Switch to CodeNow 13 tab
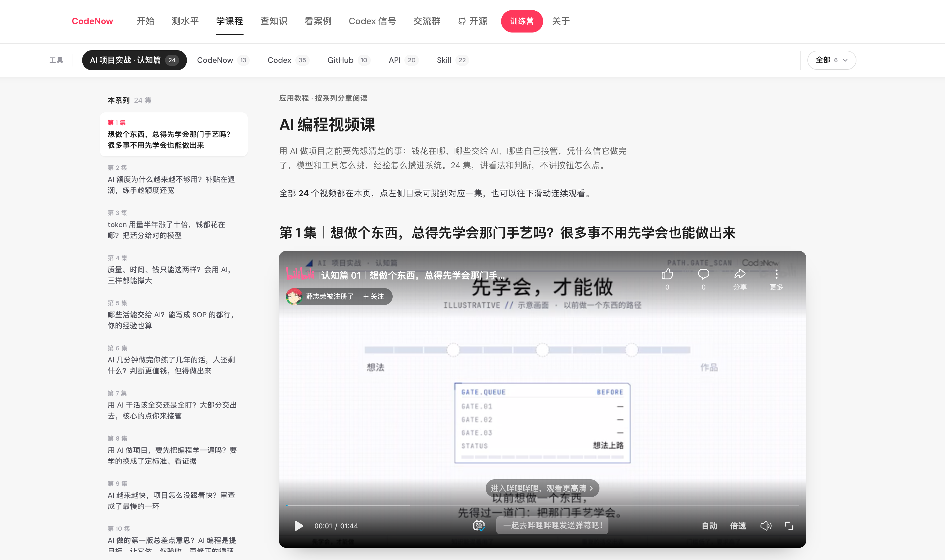Screen dimensions: 945x560 [223, 60]
